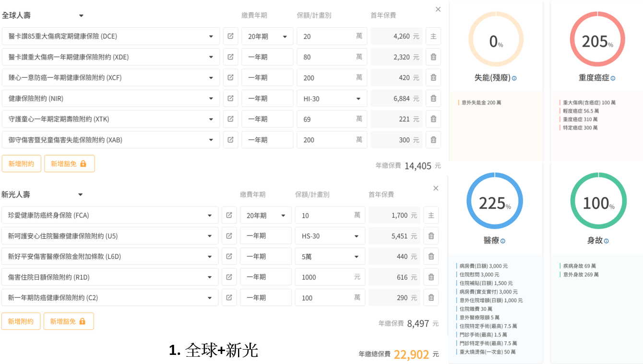The width and height of the screenshot is (643, 364).
Task: Open details link for 御守傷害 (XAB) row
Action: pyautogui.click(x=230, y=140)
